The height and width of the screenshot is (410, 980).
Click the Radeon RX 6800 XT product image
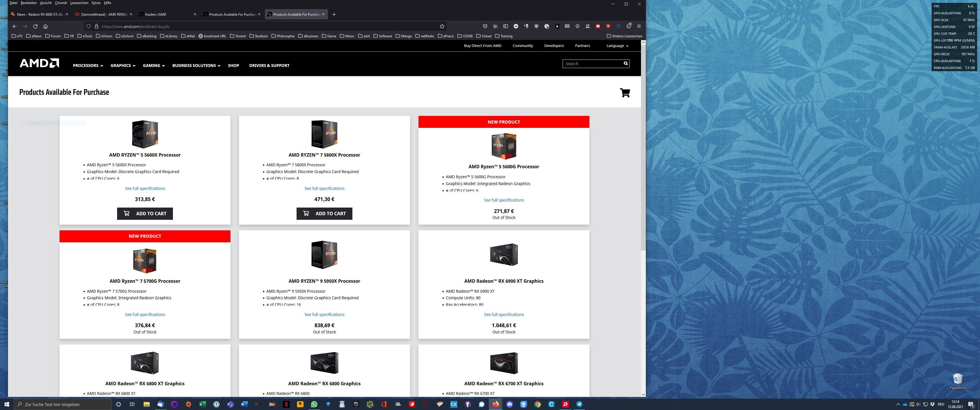pyautogui.click(x=144, y=363)
